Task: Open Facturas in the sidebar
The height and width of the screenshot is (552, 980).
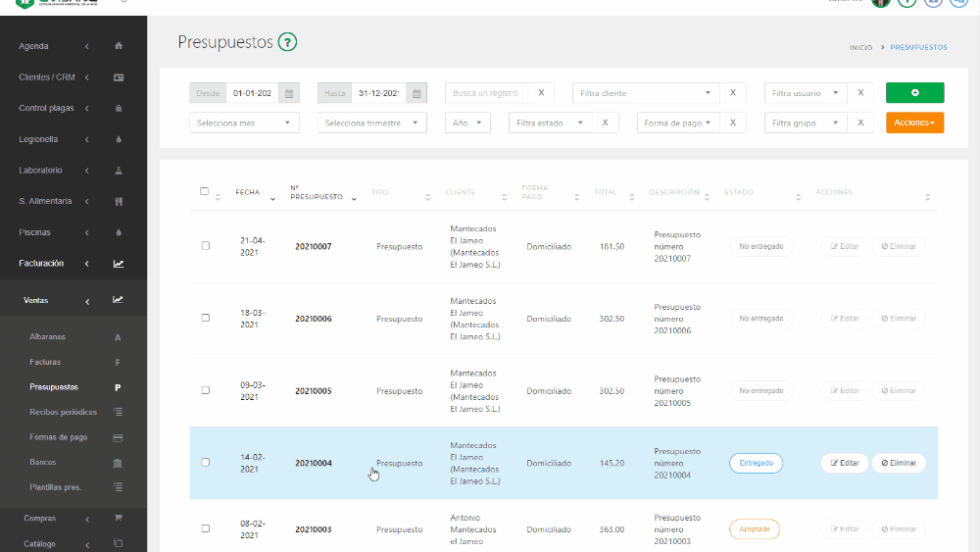Action: 45,362
